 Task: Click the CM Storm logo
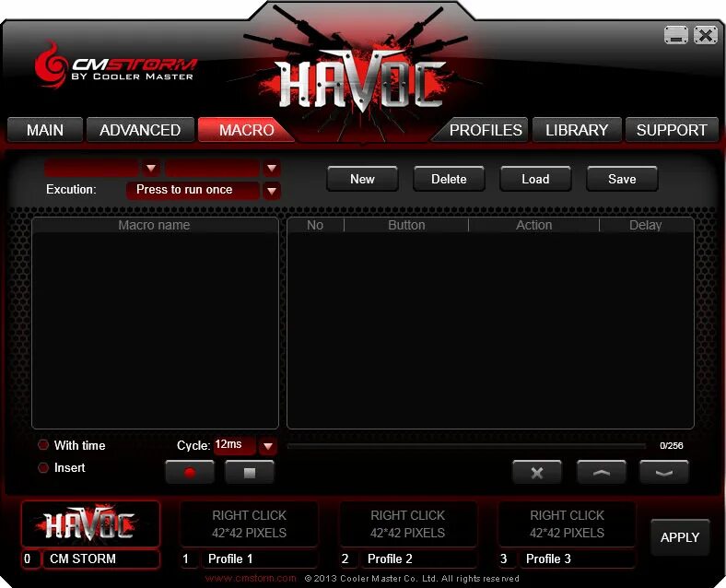coord(116,65)
